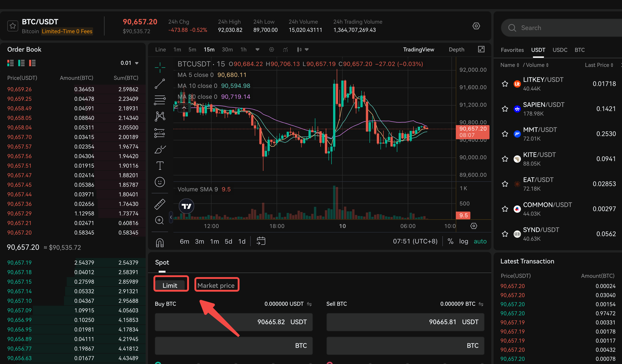Image resolution: width=622 pixels, height=364 pixels.
Task: Expand chart to fullscreen
Action: point(481,49)
